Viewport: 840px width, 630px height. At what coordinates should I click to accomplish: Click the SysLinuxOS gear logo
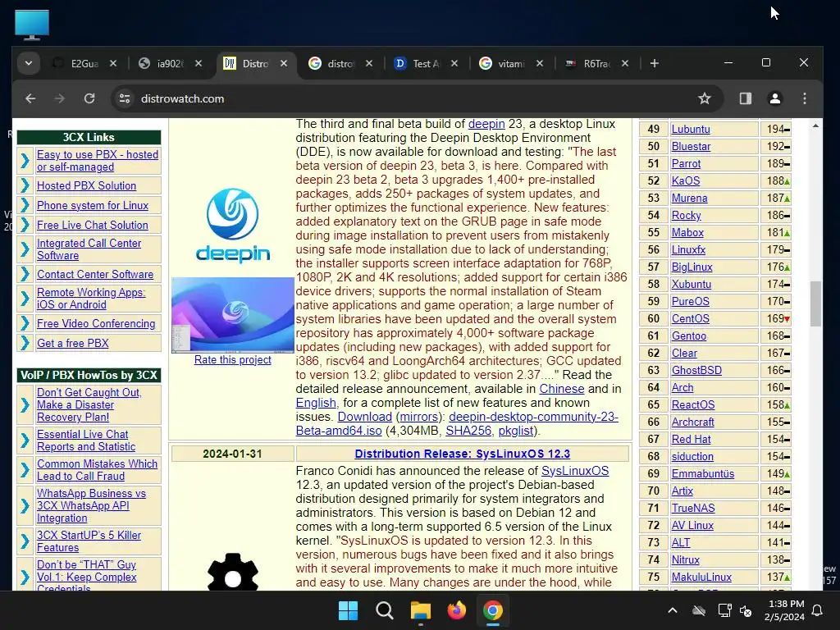point(232,572)
